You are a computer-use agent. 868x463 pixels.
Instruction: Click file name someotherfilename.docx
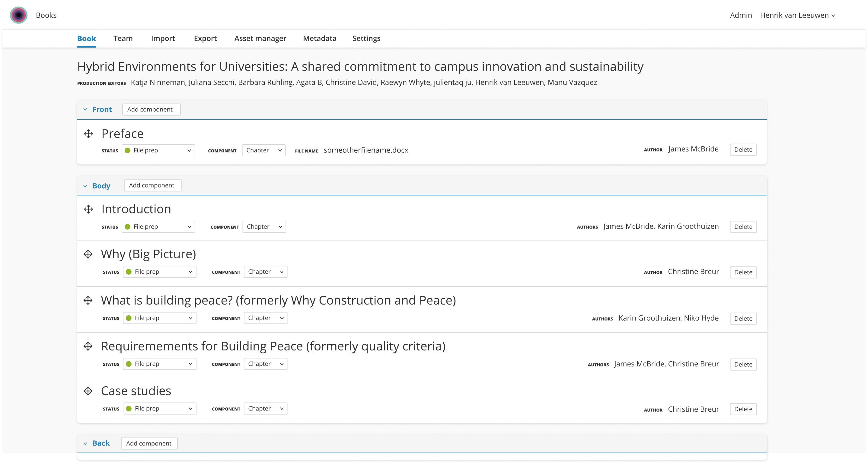tap(366, 150)
